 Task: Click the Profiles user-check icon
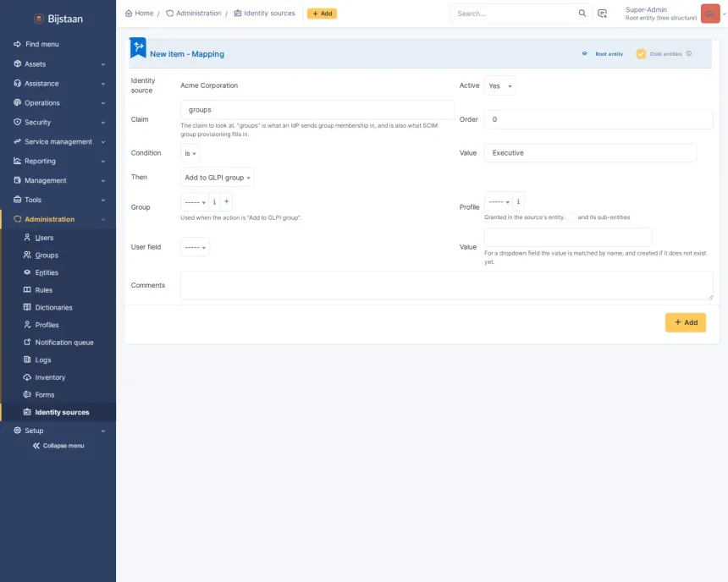point(27,325)
